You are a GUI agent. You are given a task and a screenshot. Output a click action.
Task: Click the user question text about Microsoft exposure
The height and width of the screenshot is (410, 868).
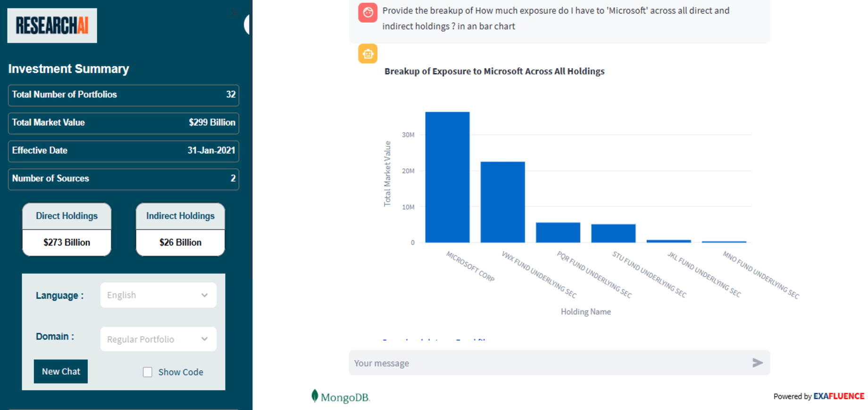pos(556,18)
